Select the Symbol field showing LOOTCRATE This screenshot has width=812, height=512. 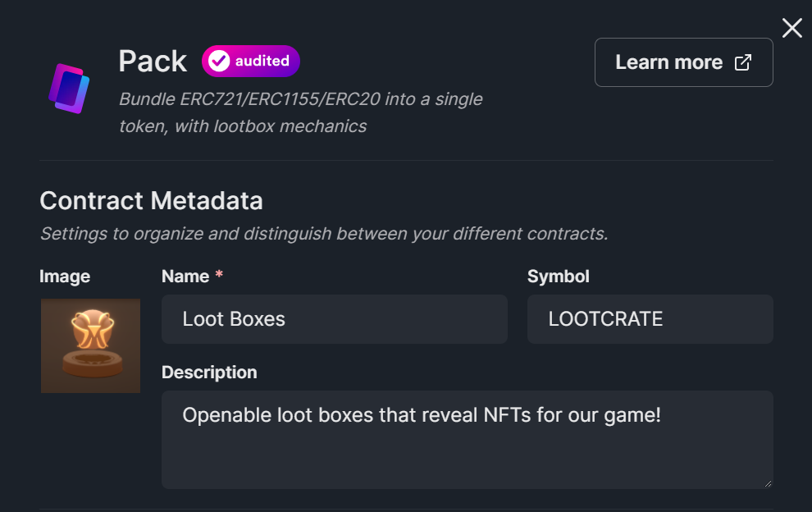click(650, 319)
